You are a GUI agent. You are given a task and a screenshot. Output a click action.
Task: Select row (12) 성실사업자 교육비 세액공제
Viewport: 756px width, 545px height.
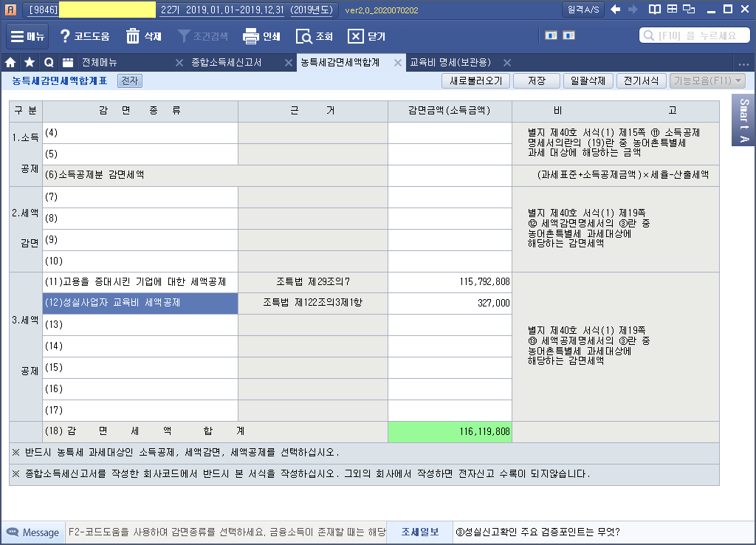pyautogui.click(x=140, y=304)
